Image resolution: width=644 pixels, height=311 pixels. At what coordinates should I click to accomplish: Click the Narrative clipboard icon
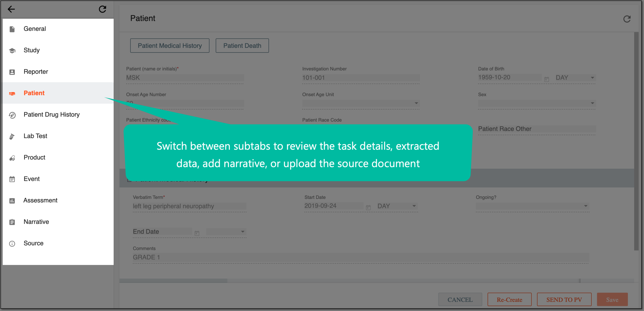tap(12, 222)
